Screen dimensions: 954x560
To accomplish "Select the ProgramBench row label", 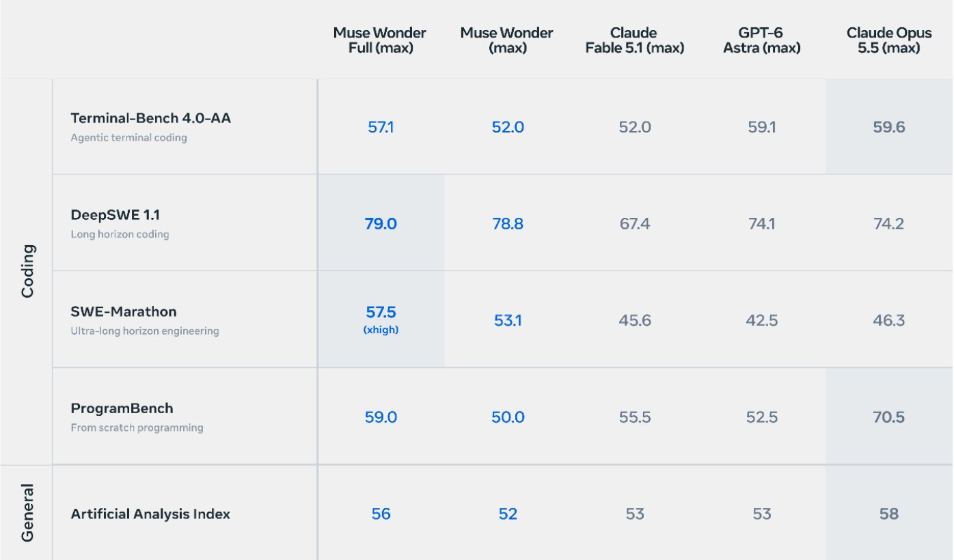I will pyautogui.click(x=122, y=408).
